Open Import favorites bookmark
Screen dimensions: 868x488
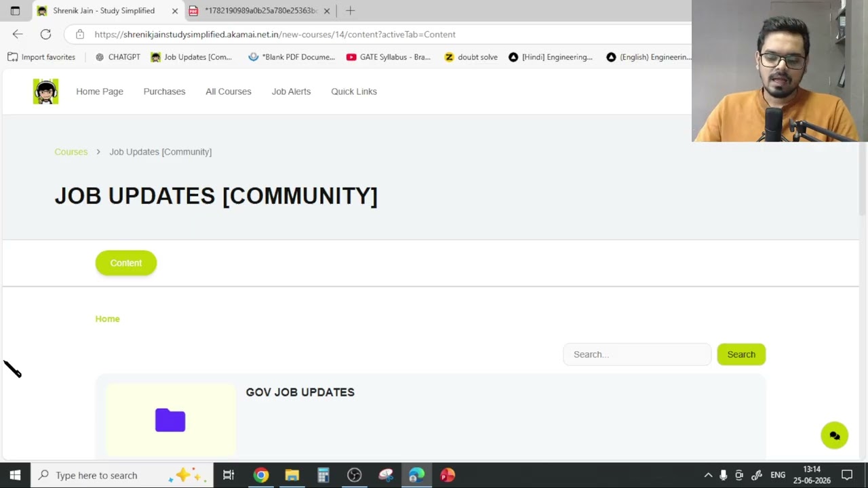point(41,57)
